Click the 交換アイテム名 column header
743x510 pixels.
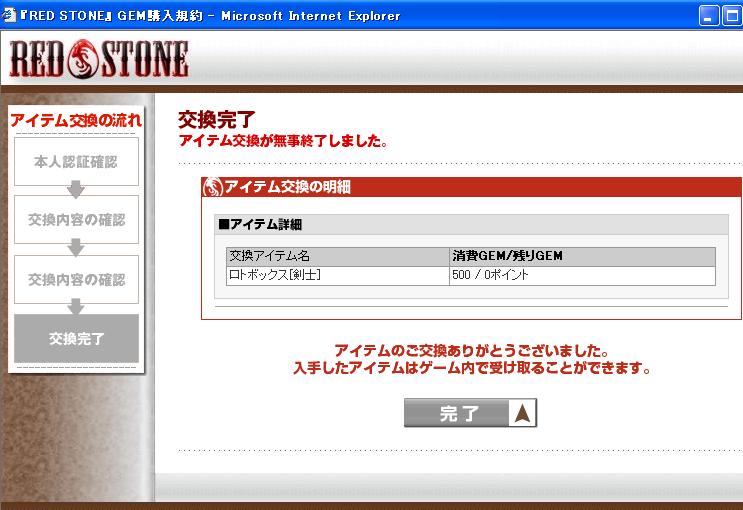point(338,256)
